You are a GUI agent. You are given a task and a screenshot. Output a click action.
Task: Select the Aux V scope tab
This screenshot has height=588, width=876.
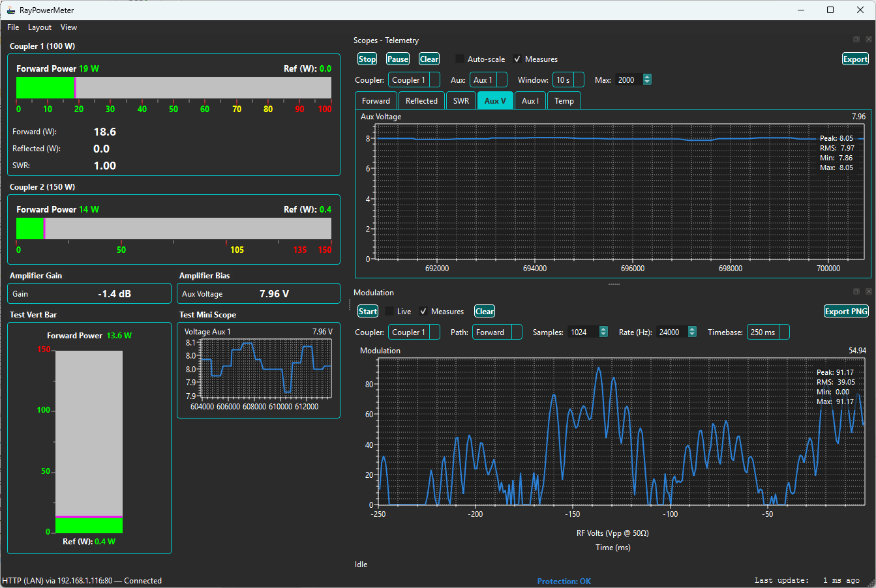[x=495, y=100]
